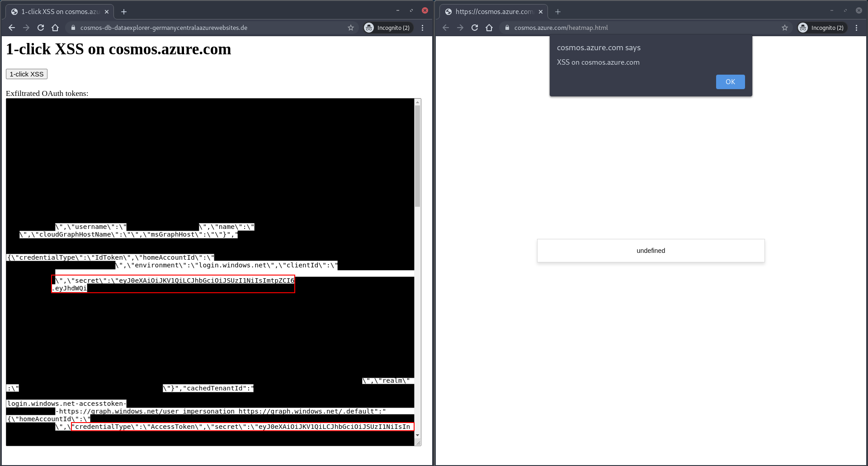Open the three-dot menu in the right window
The image size is (868, 466).
coord(857,28)
